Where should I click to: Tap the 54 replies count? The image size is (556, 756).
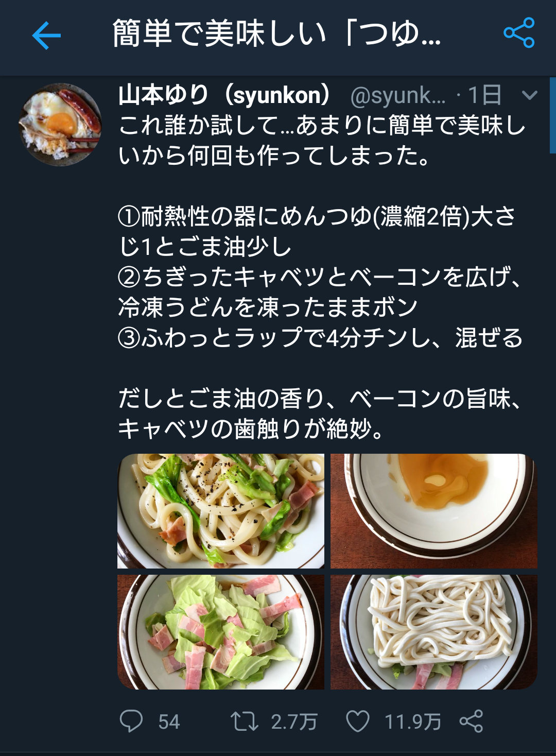coord(169,721)
